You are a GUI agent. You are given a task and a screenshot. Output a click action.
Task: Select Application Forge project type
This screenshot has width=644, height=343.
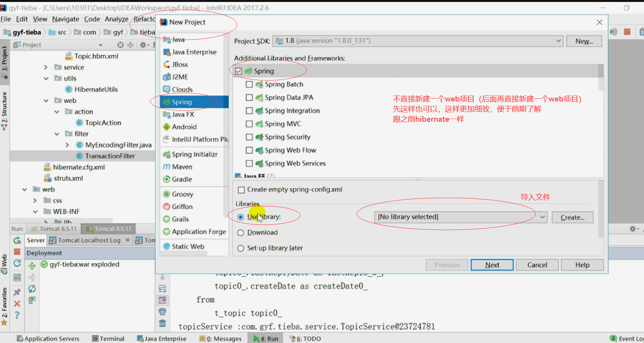point(194,231)
